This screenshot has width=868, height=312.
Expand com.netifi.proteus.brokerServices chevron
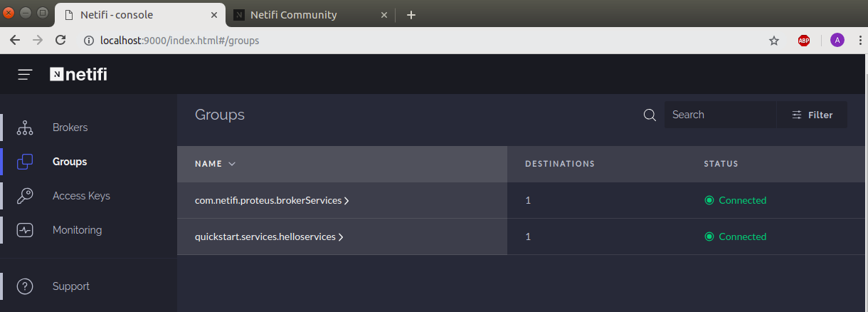(x=346, y=201)
